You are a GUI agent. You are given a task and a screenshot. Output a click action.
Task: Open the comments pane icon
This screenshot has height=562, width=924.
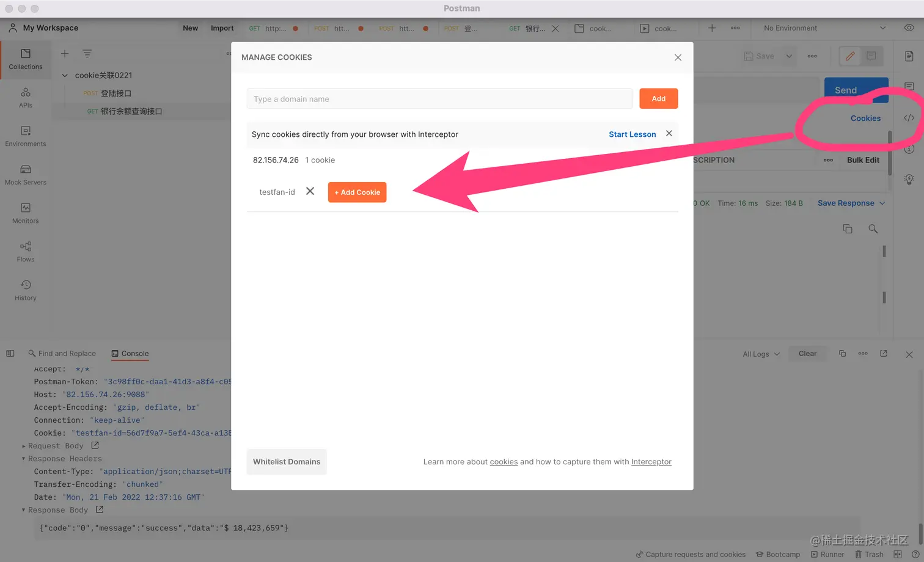pos(909,87)
